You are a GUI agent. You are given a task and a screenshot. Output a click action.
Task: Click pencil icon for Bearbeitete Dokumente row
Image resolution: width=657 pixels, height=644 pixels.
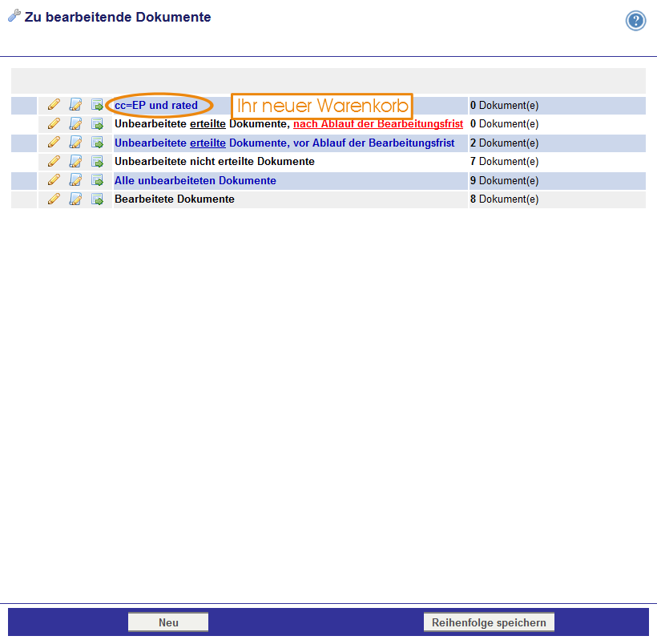coord(54,199)
